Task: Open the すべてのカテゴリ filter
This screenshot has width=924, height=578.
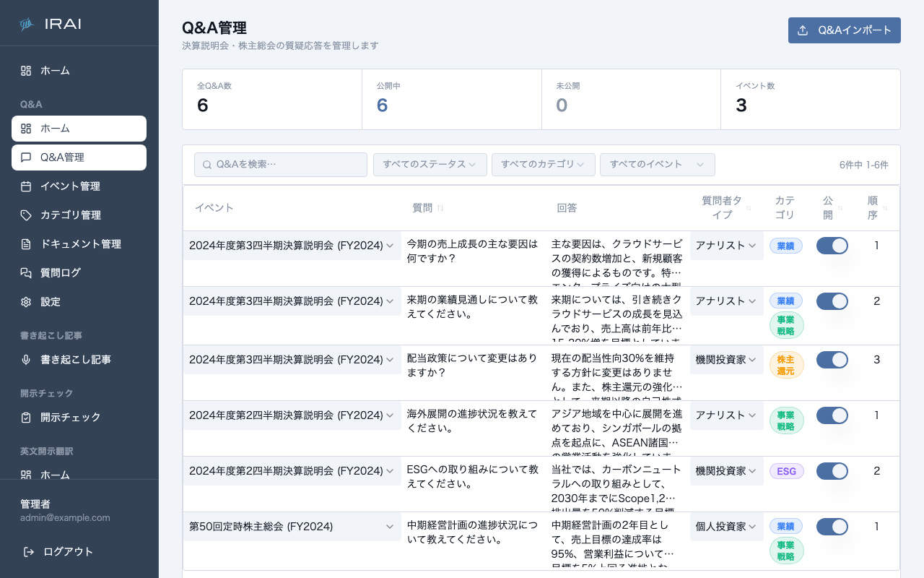Action: 543,165
